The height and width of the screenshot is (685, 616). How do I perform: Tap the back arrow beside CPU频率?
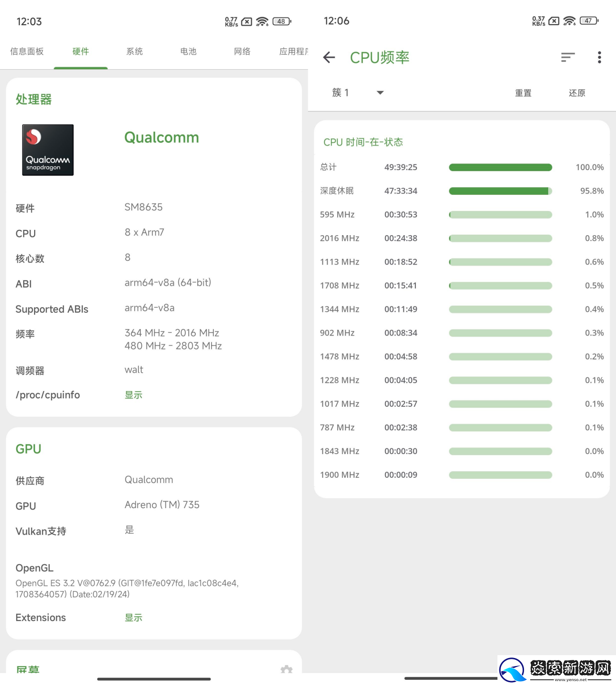click(329, 57)
